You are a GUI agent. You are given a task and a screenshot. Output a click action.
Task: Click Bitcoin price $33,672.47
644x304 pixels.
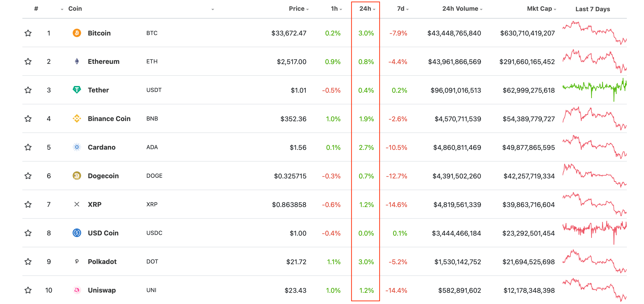pyautogui.click(x=289, y=33)
